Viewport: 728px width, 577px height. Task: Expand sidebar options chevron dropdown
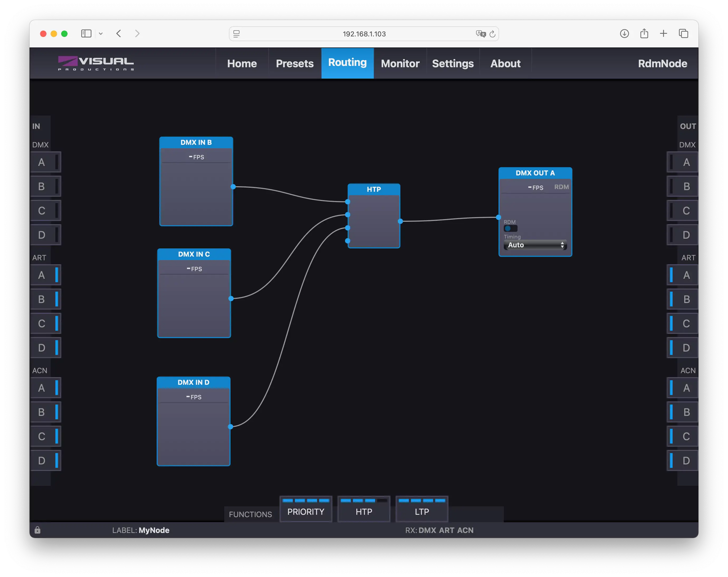(100, 34)
